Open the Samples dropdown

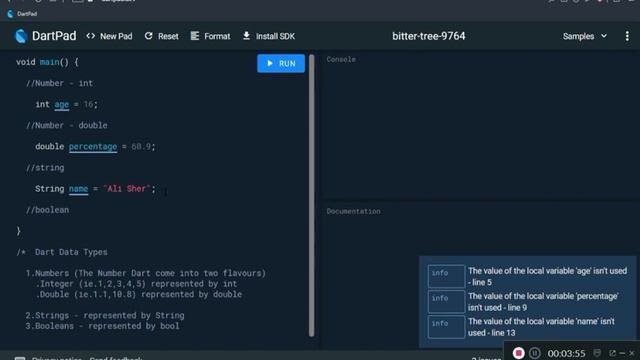tap(584, 36)
